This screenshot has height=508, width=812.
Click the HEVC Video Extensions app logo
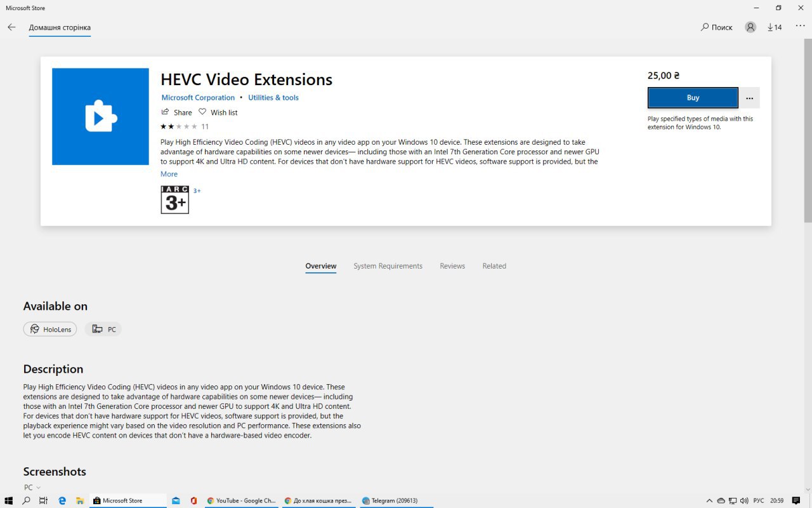100,117
